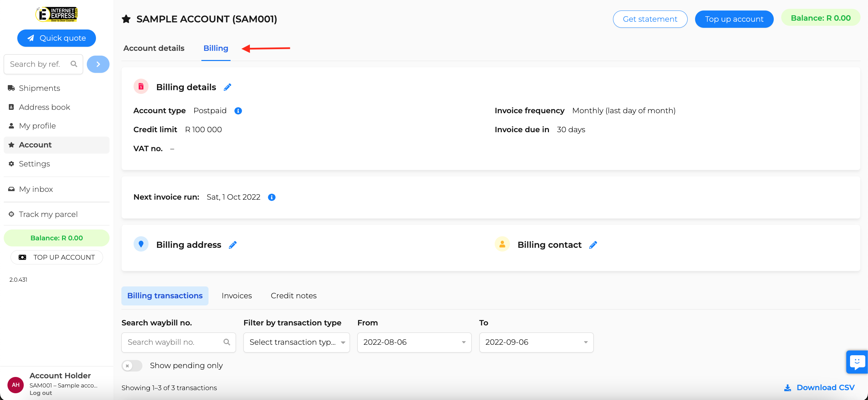Click the My inbox tray icon
The height and width of the screenshot is (400, 868).
pos(11,189)
